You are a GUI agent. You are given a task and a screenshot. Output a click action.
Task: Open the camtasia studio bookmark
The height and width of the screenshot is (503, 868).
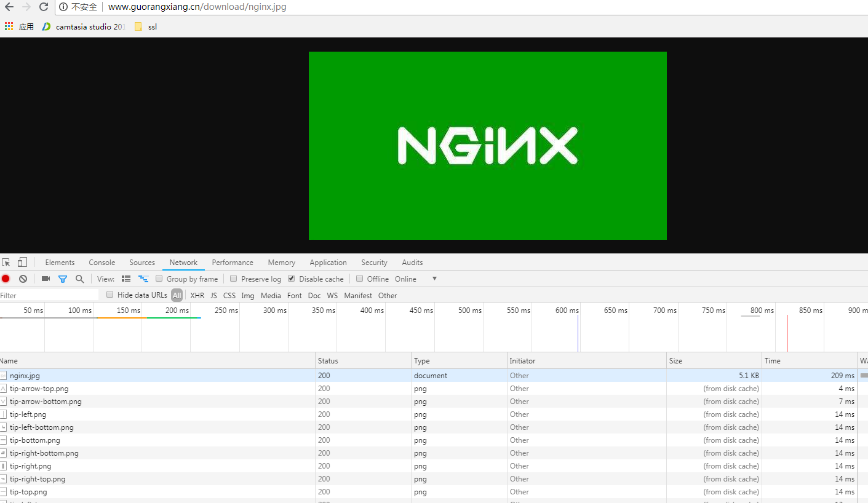[x=84, y=26]
